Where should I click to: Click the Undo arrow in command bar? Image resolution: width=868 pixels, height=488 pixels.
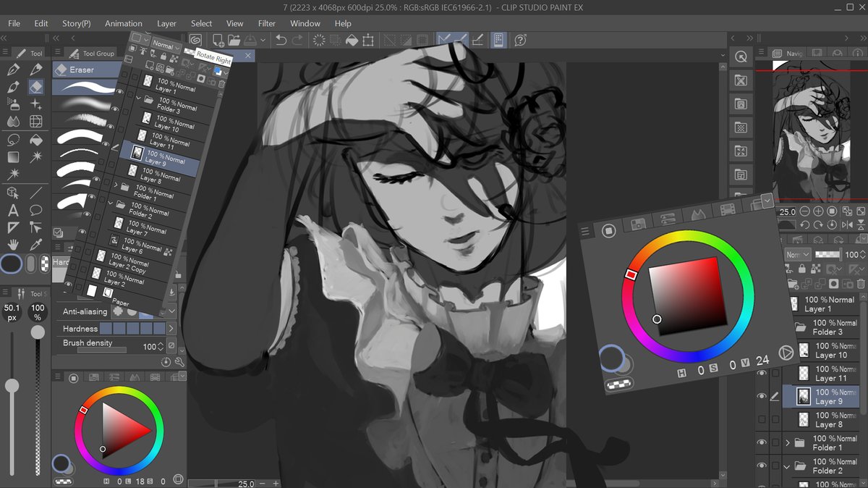tap(281, 41)
